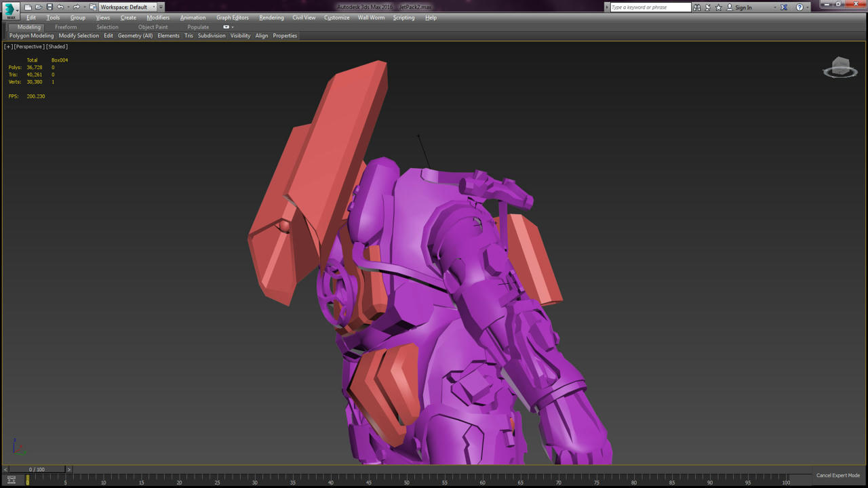868x488 pixels.
Task: Open the Mini Curve Editor icon
Action: [x=11, y=480]
